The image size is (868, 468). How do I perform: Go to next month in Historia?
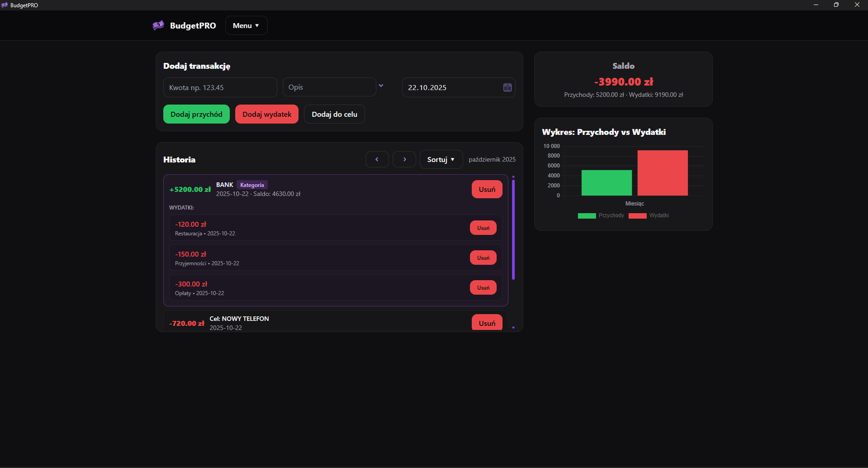point(404,159)
